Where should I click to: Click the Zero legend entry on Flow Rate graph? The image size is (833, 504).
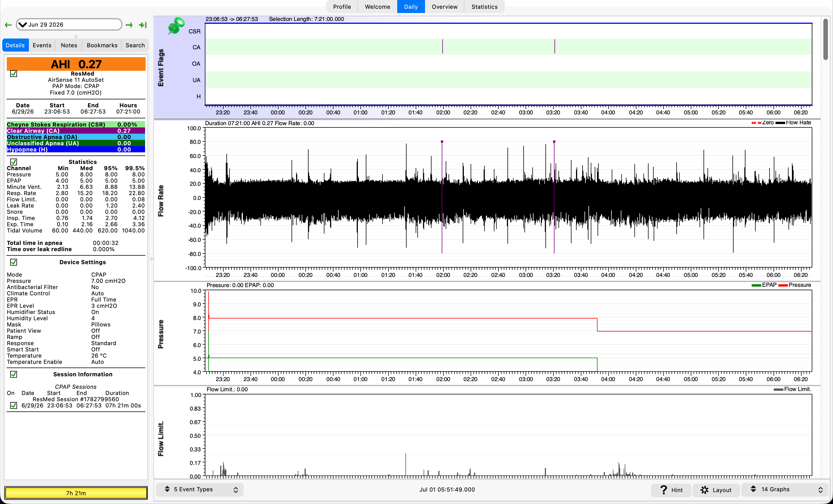(x=762, y=123)
